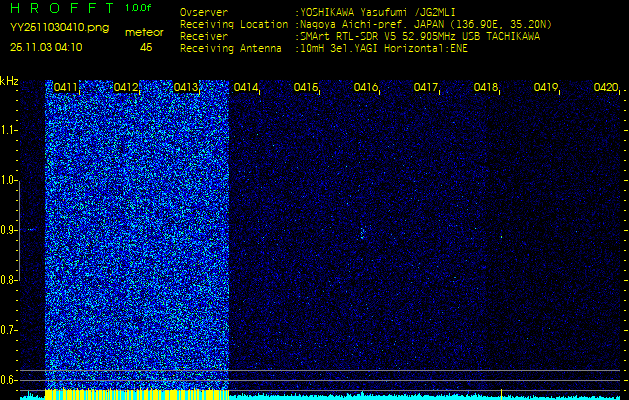Click the kHz axis unit label
The height and width of the screenshot is (400, 629).
(9, 81)
